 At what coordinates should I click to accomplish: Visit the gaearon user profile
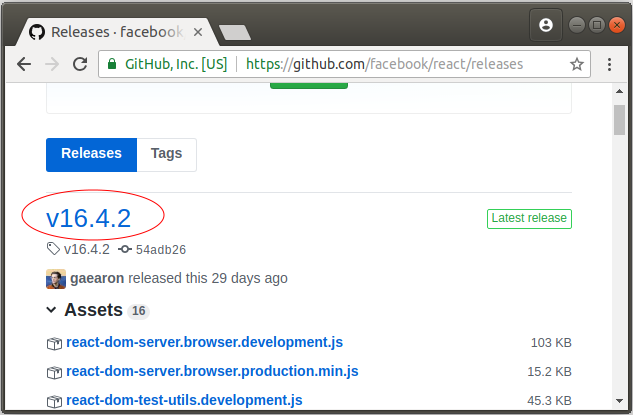coord(97,278)
